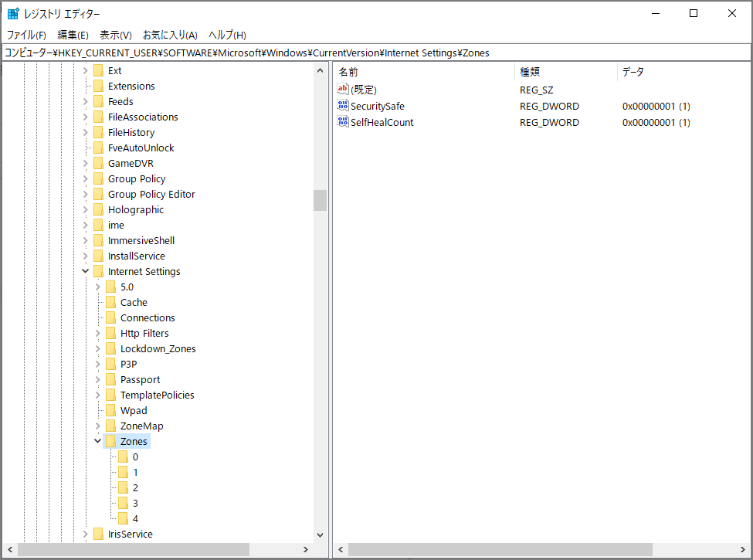The height and width of the screenshot is (560, 753).
Task: Click values pane scroll right arrow
Action: click(x=743, y=549)
